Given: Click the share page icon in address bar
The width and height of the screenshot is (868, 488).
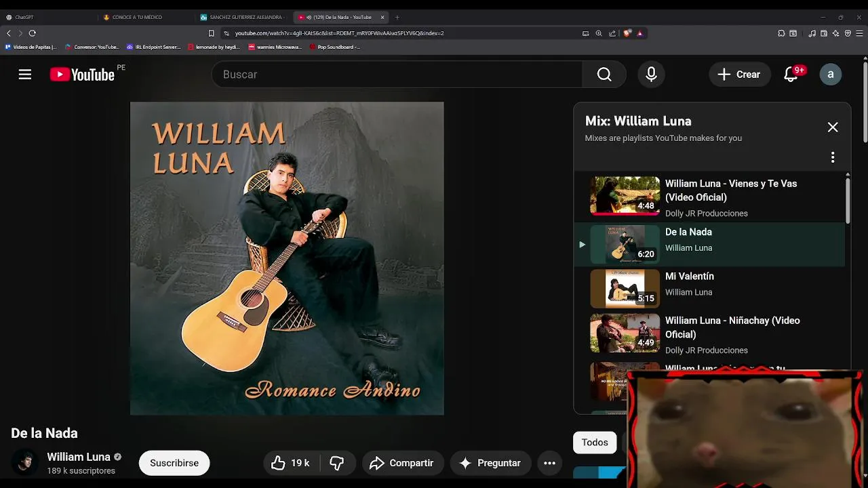Looking at the screenshot, I should [612, 33].
